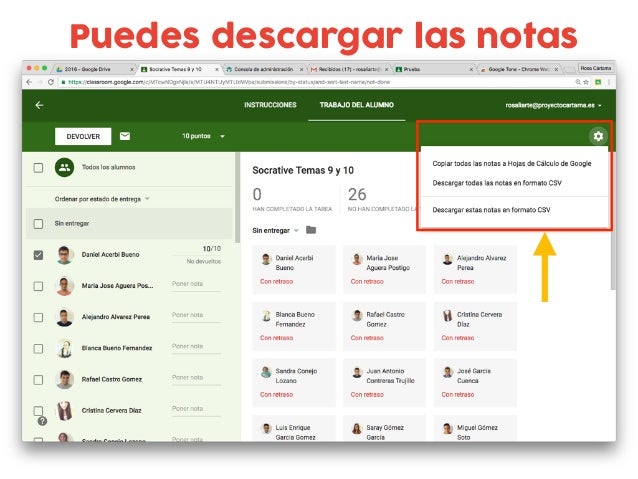This screenshot has height=479, width=638.
Task: Open Alejandro Alvarez Perea's submission card
Action: (x=475, y=269)
